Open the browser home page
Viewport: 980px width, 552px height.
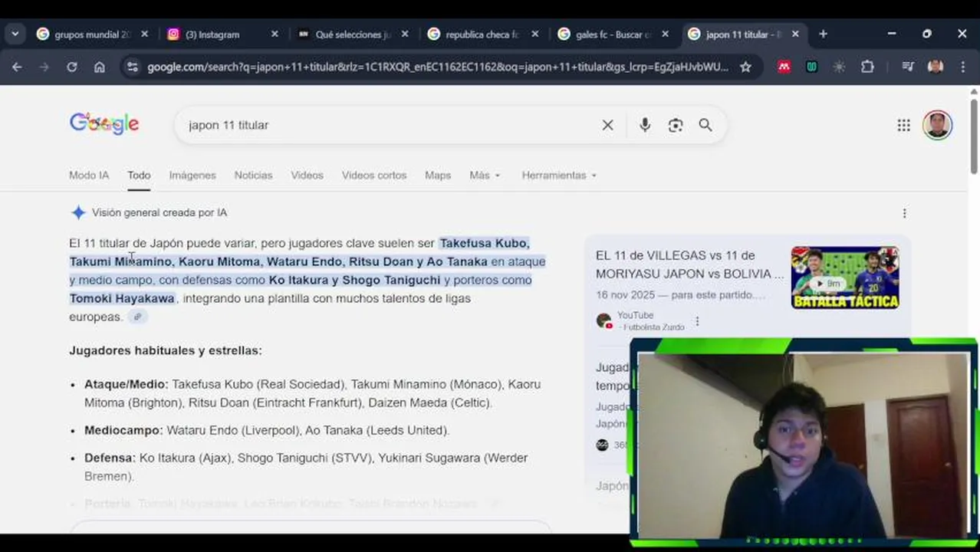[x=100, y=67]
